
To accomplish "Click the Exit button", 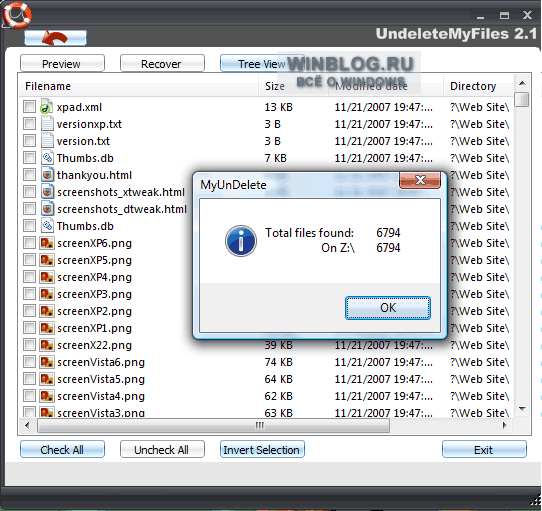I will 484,449.
